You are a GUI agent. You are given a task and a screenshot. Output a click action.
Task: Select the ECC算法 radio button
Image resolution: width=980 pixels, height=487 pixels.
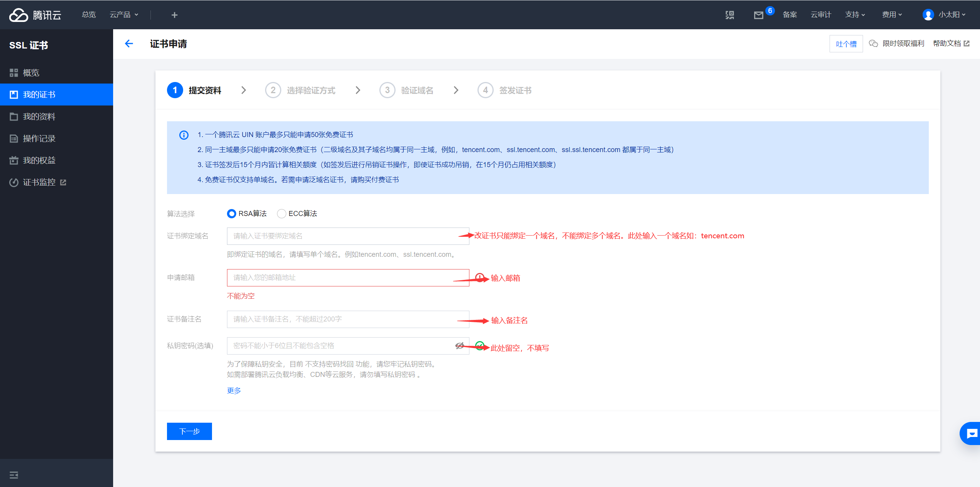(x=282, y=214)
